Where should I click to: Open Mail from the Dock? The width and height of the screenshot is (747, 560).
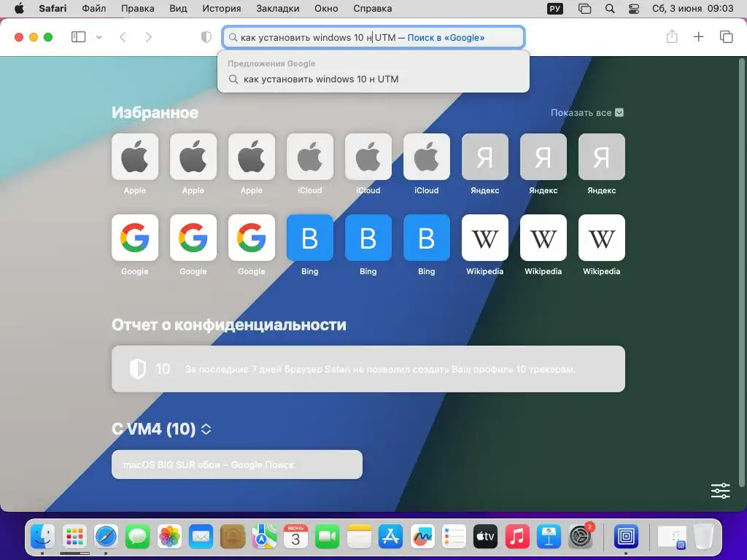click(201, 537)
